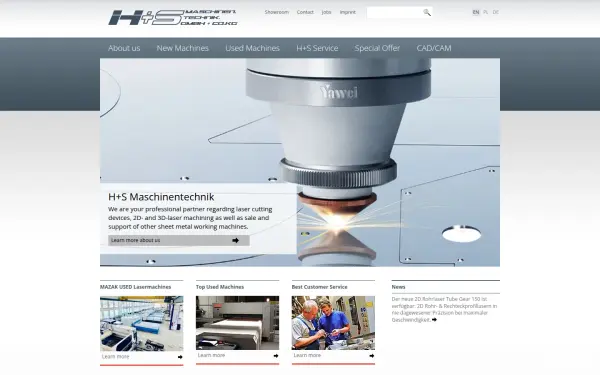Click the H+S Maschinentechnik logo

173,18
